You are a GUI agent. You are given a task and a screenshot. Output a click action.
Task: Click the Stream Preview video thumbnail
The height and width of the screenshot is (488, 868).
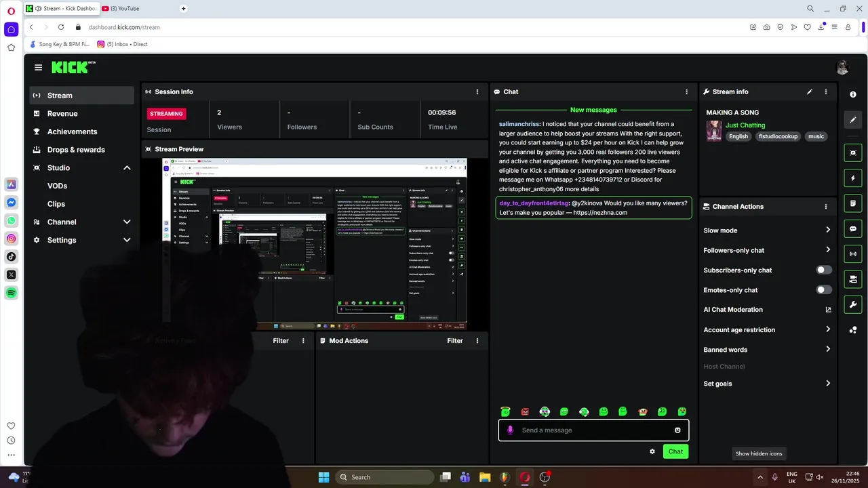click(x=315, y=244)
